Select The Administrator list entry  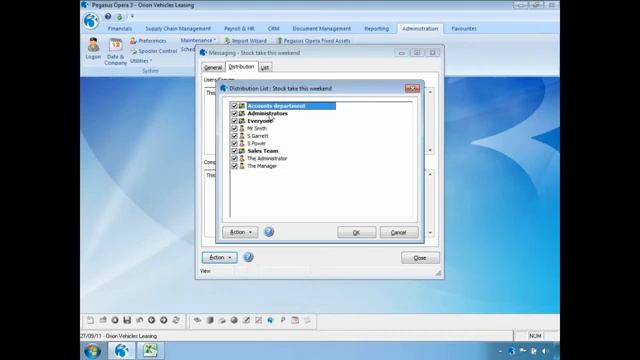[x=267, y=158]
